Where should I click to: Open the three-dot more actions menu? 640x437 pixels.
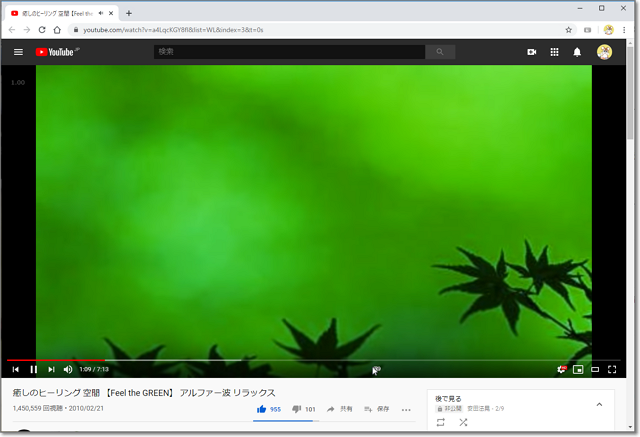click(406, 409)
